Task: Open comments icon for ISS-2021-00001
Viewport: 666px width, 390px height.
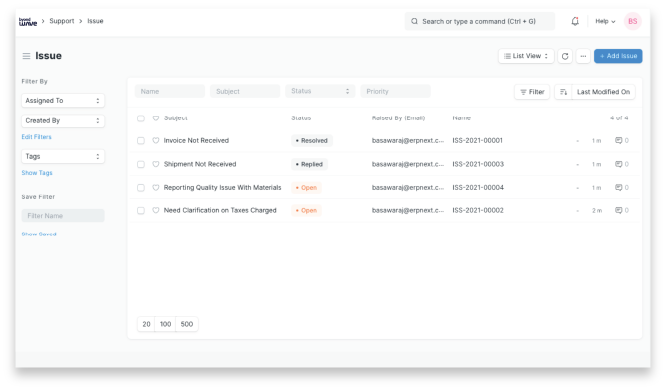Action: coord(618,140)
